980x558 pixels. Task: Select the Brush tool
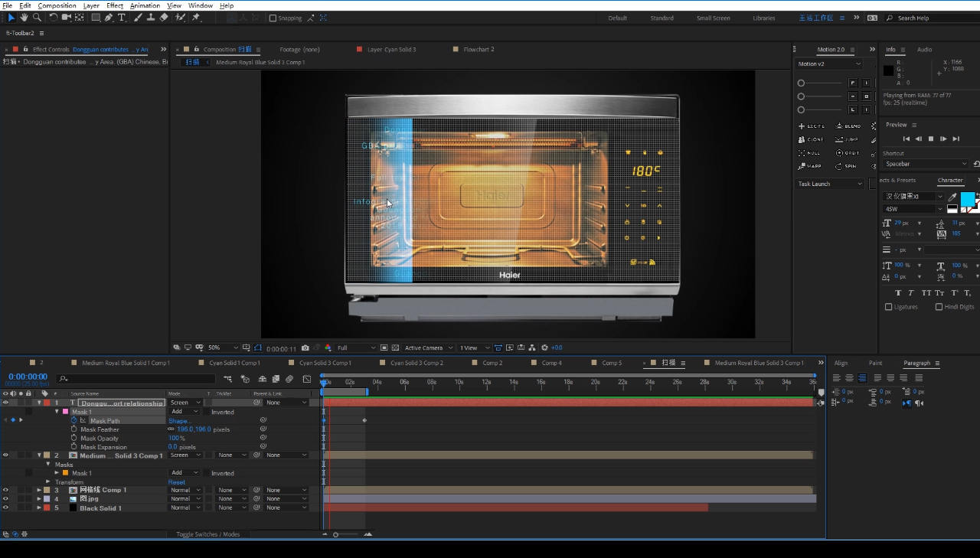138,18
